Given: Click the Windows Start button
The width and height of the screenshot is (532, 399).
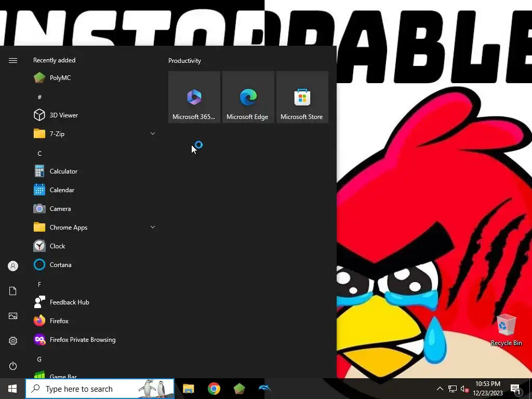Looking at the screenshot, I should point(12,389).
